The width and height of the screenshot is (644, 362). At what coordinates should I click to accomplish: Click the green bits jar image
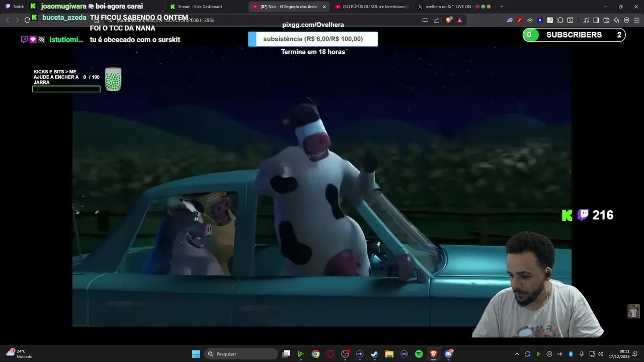tap(113, 79)
